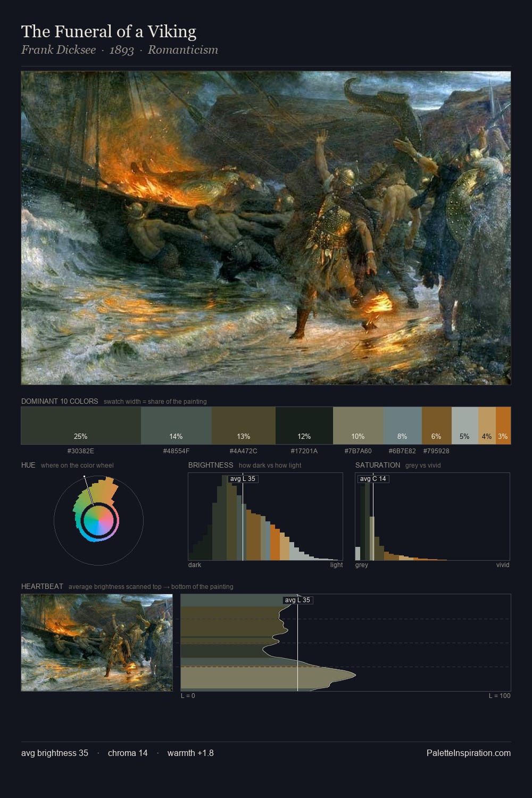
Task: Click the year '1893'
Action: pos(122,50)
